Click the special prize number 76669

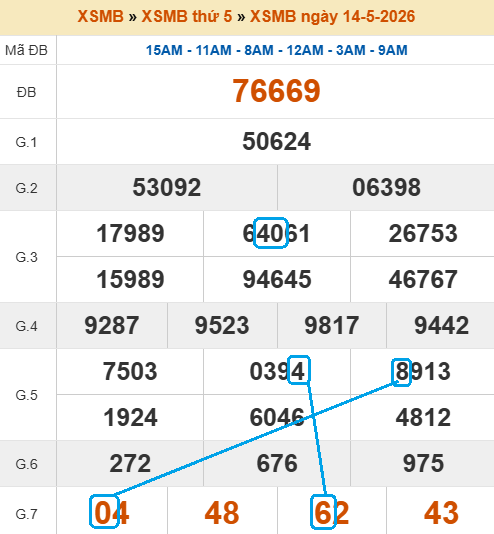pos(276,91)
